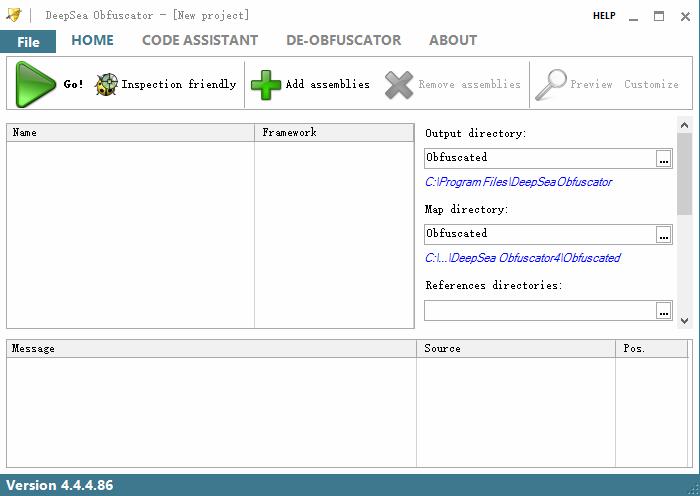The image size is (700, 496).
Task: Click the magnifying glass Preview icon
Action: 550,84
